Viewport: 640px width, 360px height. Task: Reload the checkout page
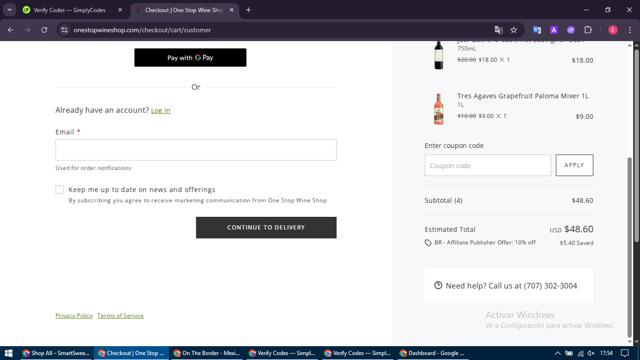point(44,30)
